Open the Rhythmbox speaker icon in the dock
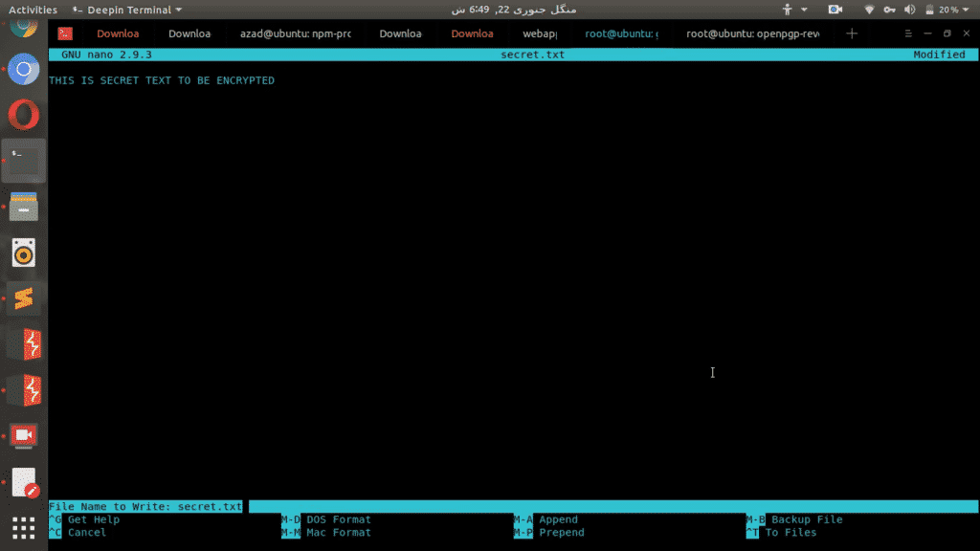 coord(23,251)
